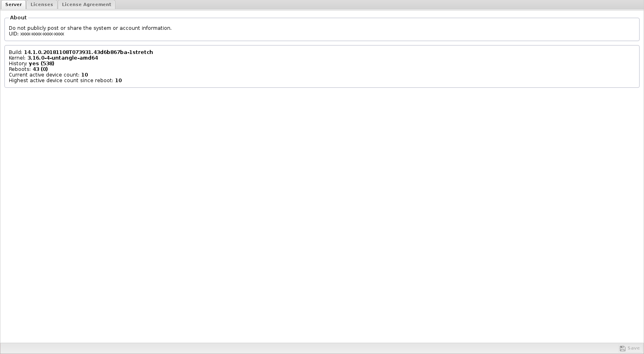Click the 'Do not publicly post' warning text
This screenshot has width=644, height=354.
pyautogui.click(x=90, y=28)
